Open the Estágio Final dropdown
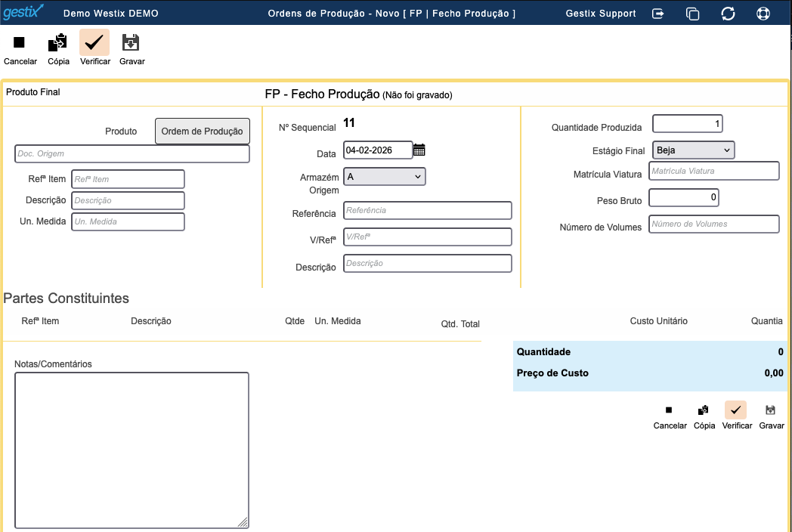 pyautogui.click(x=693, y=150)
